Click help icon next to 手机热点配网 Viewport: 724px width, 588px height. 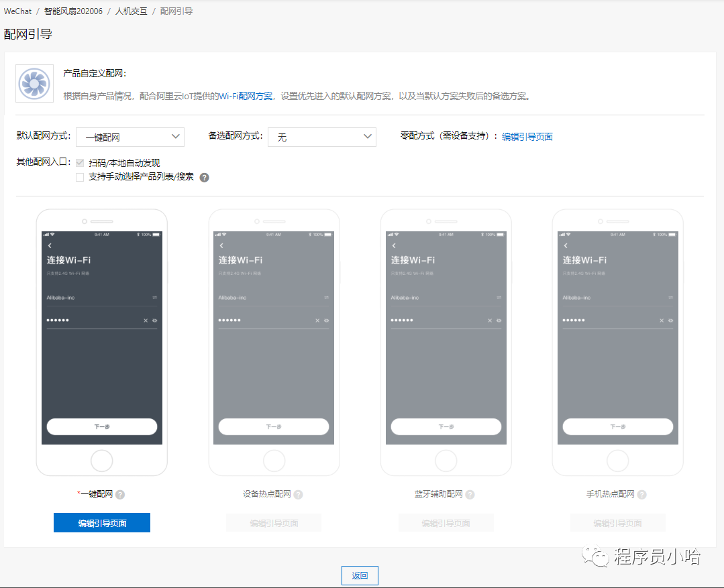pyautogui.click(x=641, y=495)
